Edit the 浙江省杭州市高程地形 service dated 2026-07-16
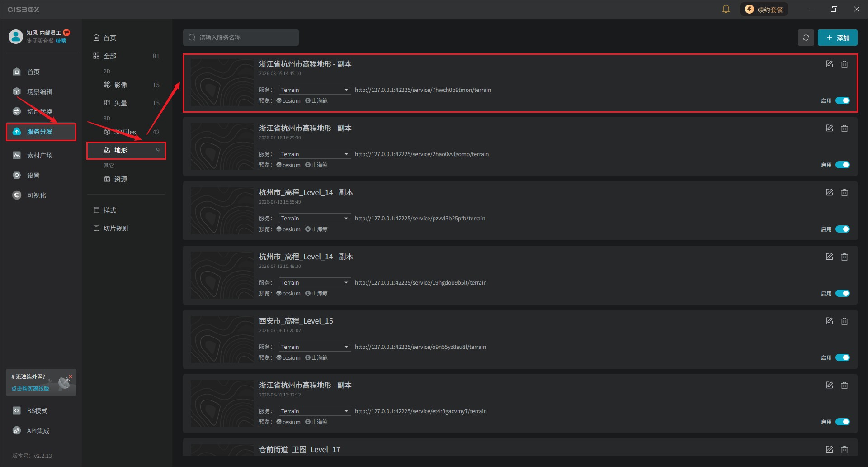This screenshot has height=467, width=868. pyautogui.click(x=829, y=129)
